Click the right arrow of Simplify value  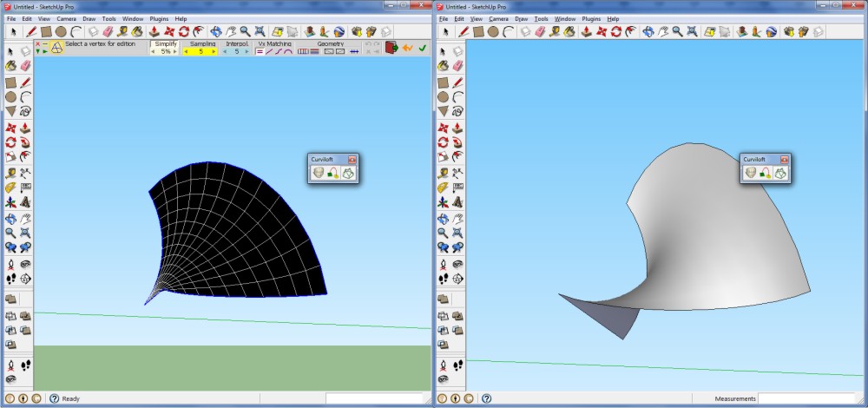tap(174, 52)
